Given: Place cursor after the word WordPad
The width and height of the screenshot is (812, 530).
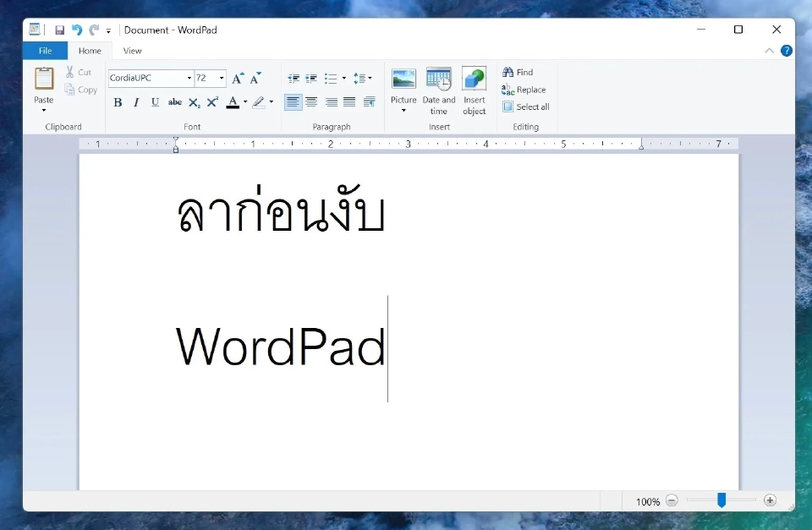Looking at the screenshot, I should click(388, 348).
